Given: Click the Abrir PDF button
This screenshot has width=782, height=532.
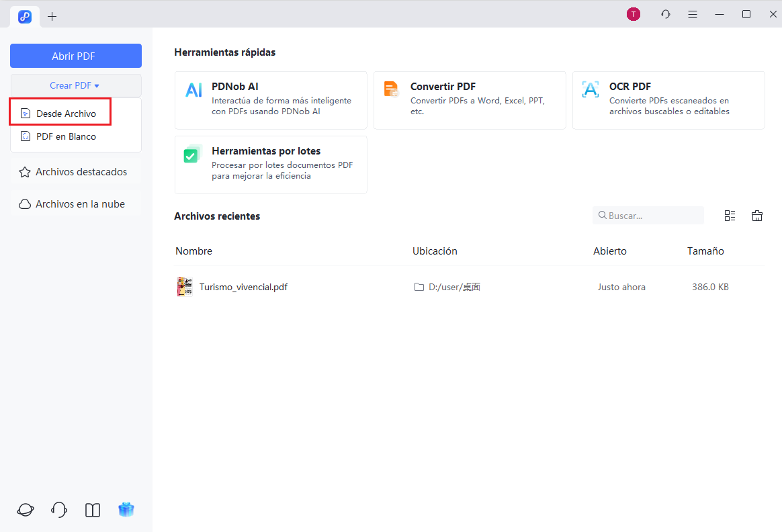Looking at the screenshot, I should tap(75, 56).
